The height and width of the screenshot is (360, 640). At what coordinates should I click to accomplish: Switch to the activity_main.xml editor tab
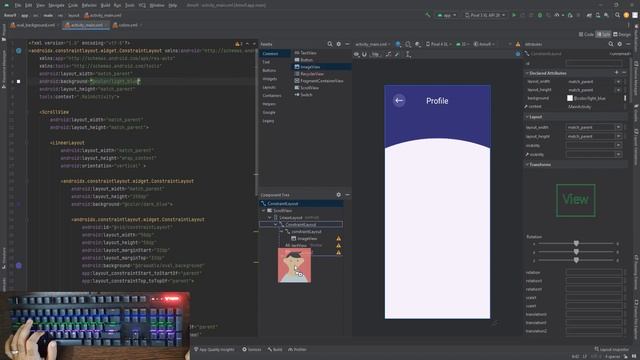coord(86,25)
